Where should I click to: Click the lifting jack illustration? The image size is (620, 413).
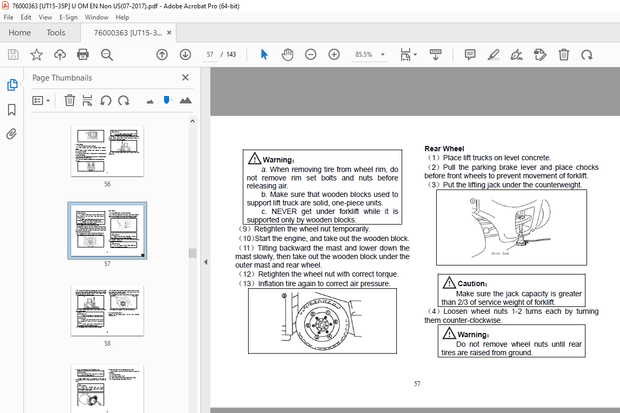pyautogui.click(x=511, y=227)
